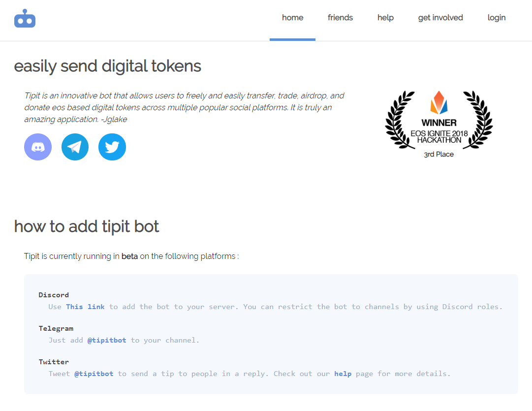
Task: Click the Tipit robot logo
Action: pos(25,19)
